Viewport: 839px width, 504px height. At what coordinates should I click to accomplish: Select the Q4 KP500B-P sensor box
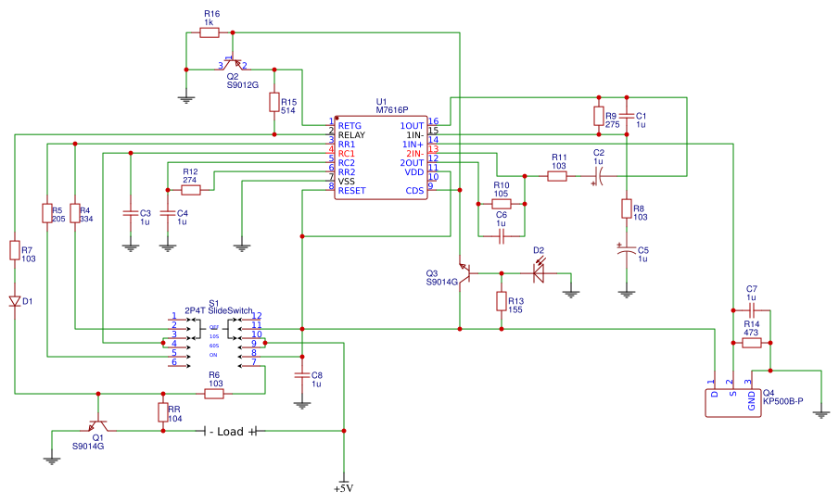[x=733, y=403]
